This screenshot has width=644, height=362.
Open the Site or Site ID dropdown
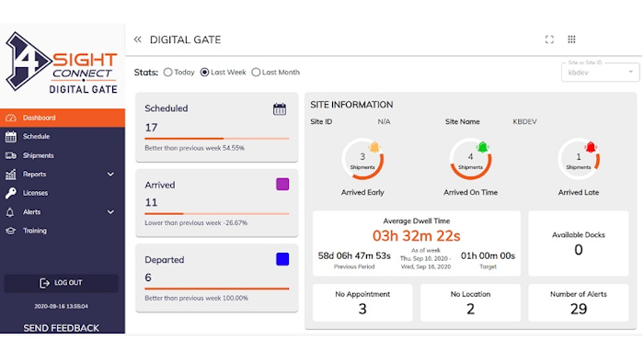[600, 73]
